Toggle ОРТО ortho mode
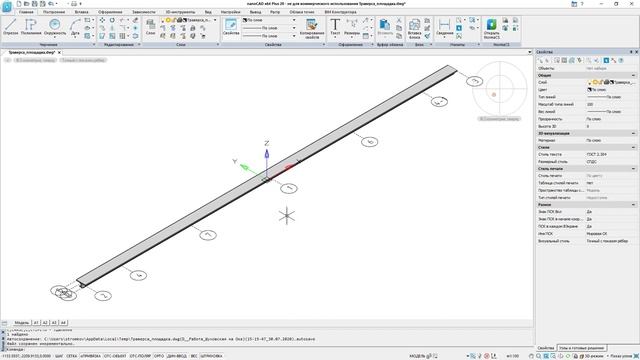640x360 pixels. tap(159, 356)
